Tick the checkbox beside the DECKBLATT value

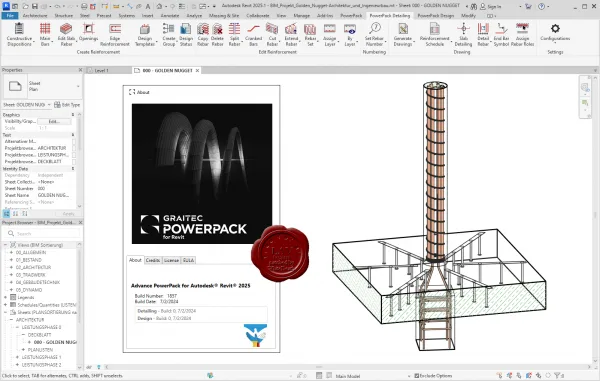(73, 161)
